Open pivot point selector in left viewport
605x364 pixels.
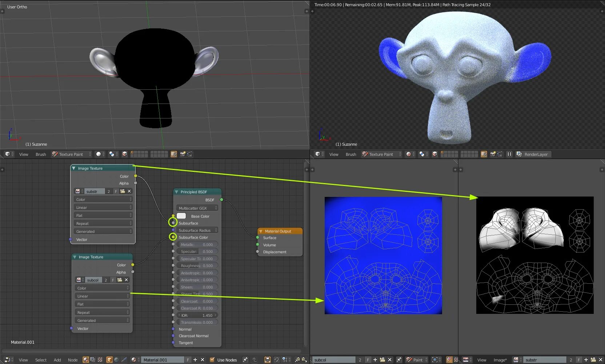click(x=113, y=154)
